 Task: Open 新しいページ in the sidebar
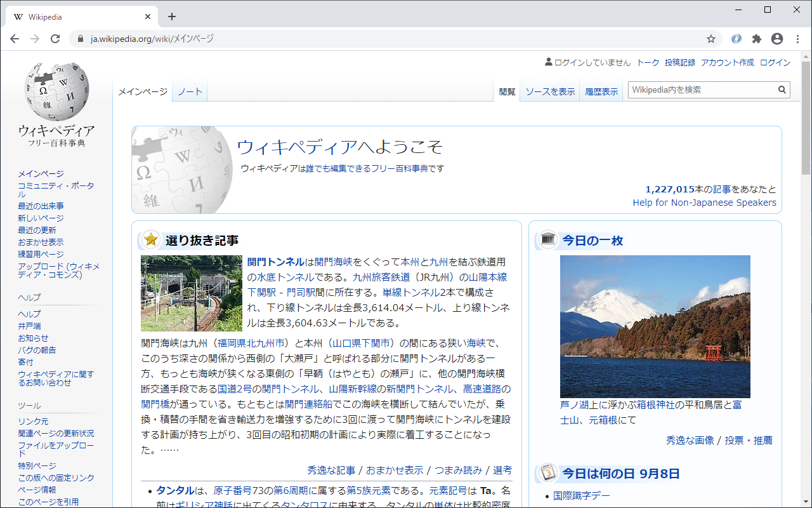pyautogui.click(x=41, y=218)
